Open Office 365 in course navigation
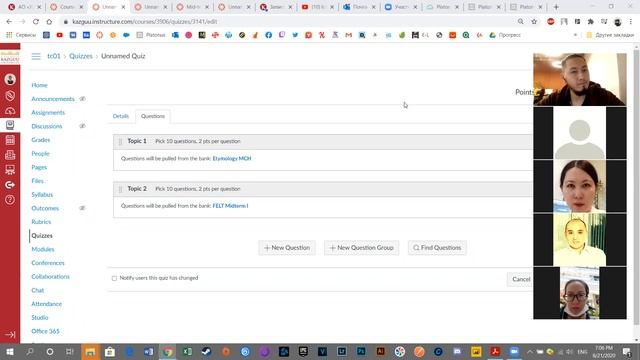Viewport: 640px width, 360px height. (x=45, y=331)
